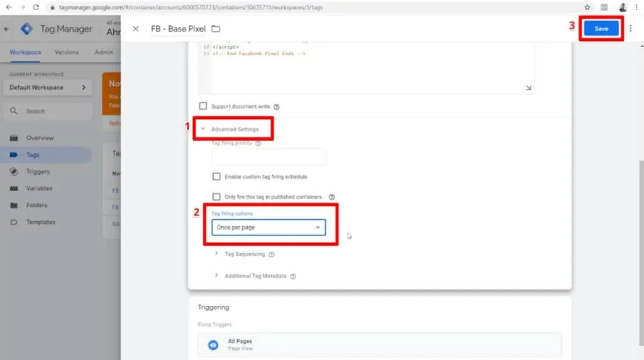This screenshot has height=360, width=644.
Task: Open the Default Workspace selector
Action: tap(48, 87)
